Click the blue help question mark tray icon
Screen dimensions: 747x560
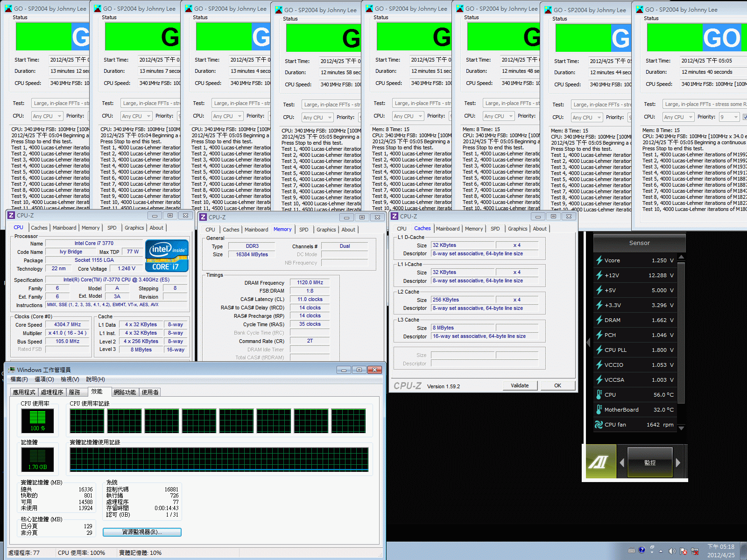tap(642, 550)
